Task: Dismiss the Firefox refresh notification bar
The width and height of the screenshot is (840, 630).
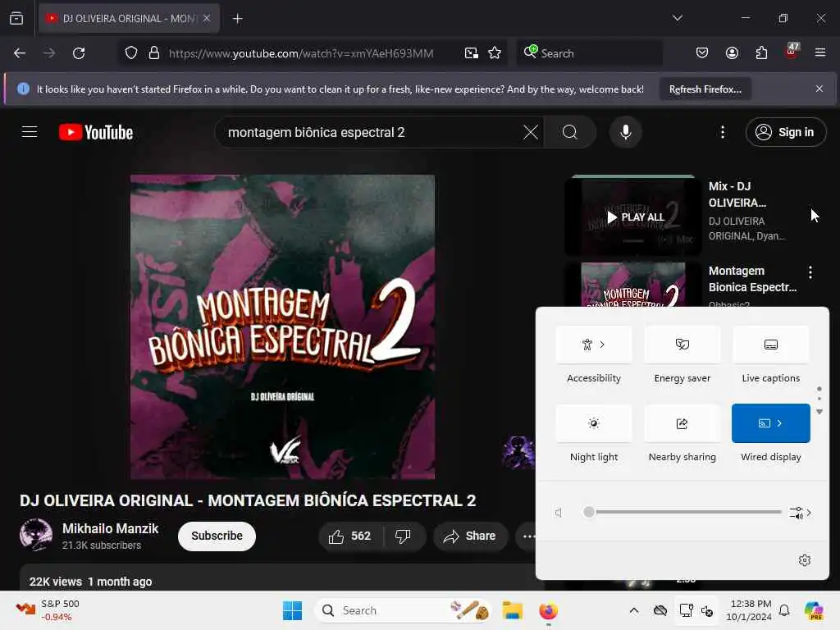Action: (x=819, y=89)
